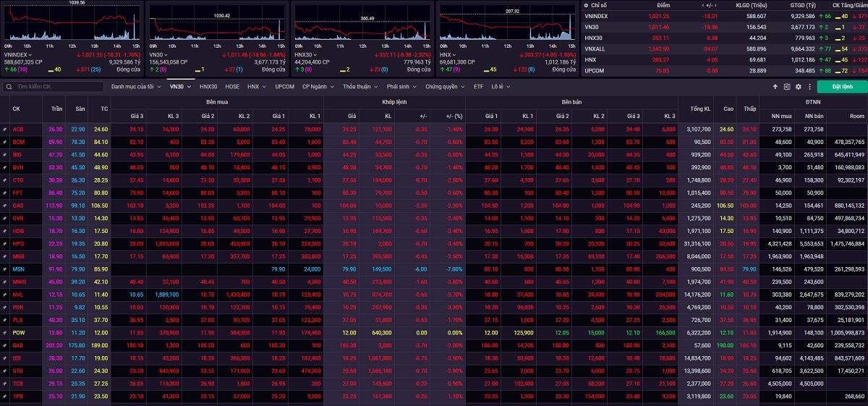Select the VNXALL row in index table
This screenshot has height=406, width=868.
(724, 48)
